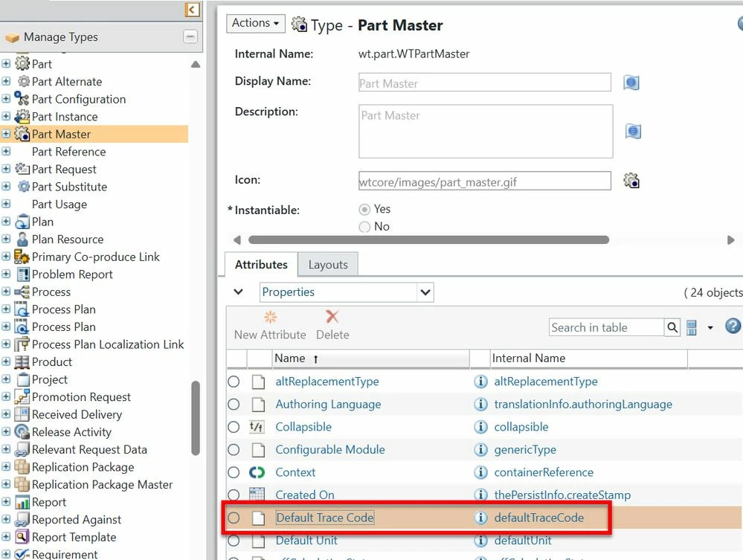Expand the Part tree node

tap(6, 63)
